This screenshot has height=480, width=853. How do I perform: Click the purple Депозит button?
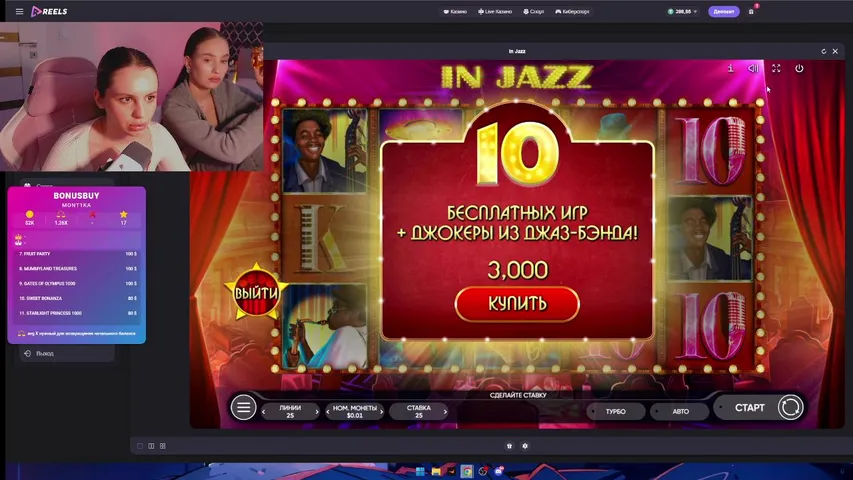click(x=723, y=12)
